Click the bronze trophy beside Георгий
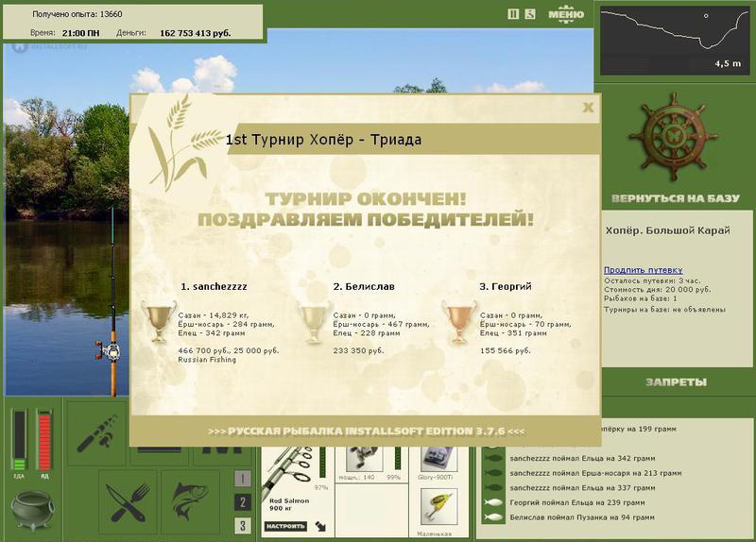This screenshot has height=542, width=756. 459,321
